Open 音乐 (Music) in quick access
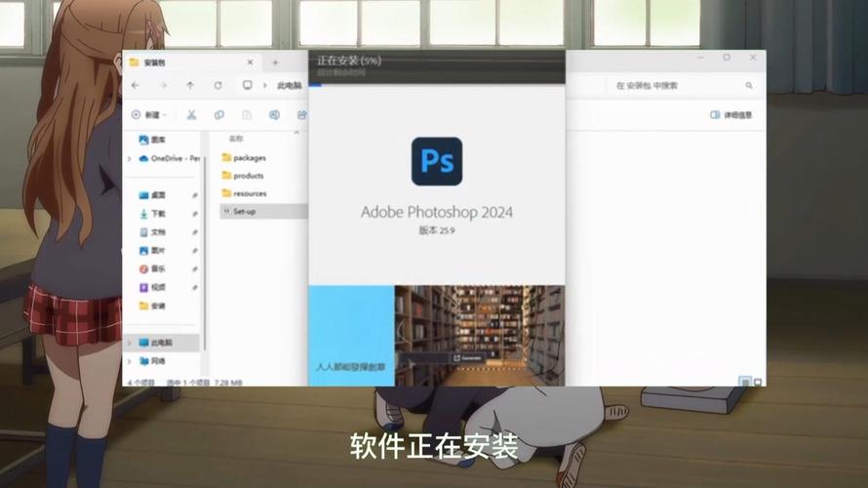 pyautogui.click(x=152, y=268)
